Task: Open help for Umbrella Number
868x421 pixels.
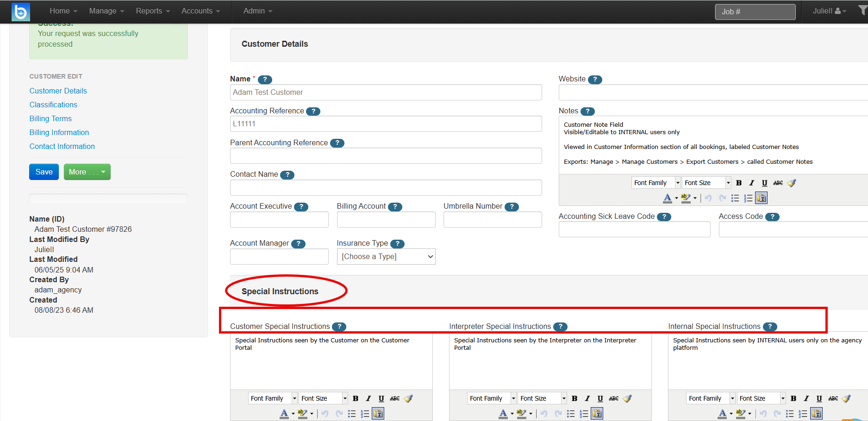Action: [512, 207]
